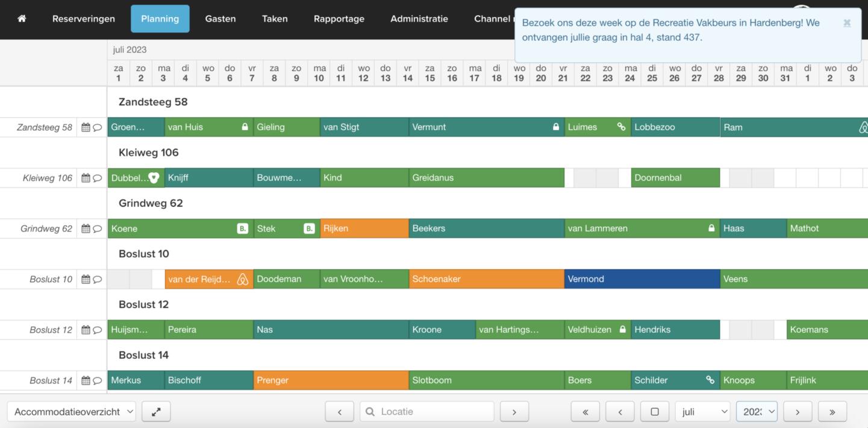Click lock icon on van Huis reservation

[245, 127]
